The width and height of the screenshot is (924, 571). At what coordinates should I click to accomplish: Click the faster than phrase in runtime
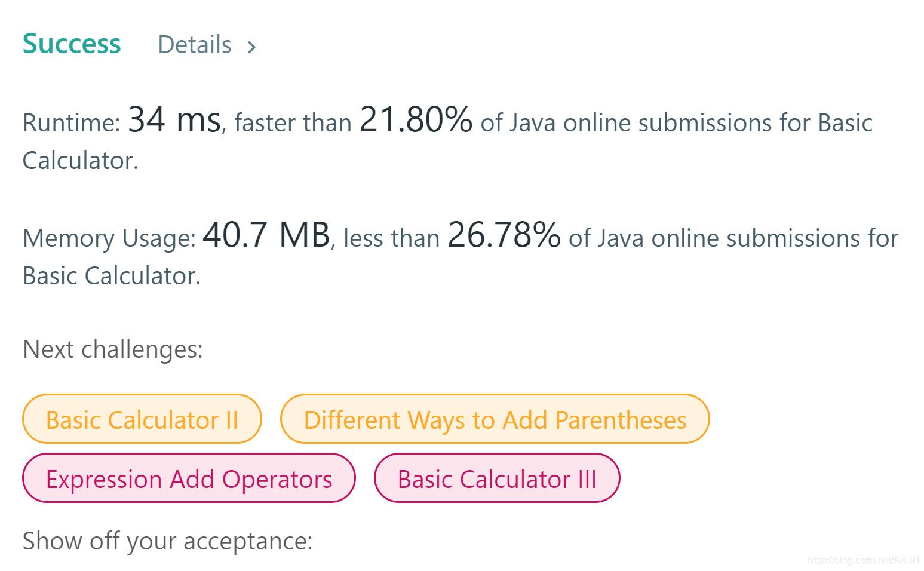click(x=293, y=123)
